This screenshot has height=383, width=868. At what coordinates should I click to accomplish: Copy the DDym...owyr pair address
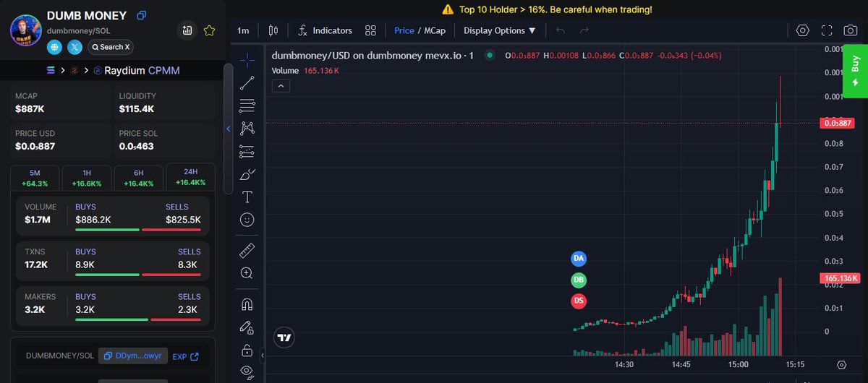[133, 356]
